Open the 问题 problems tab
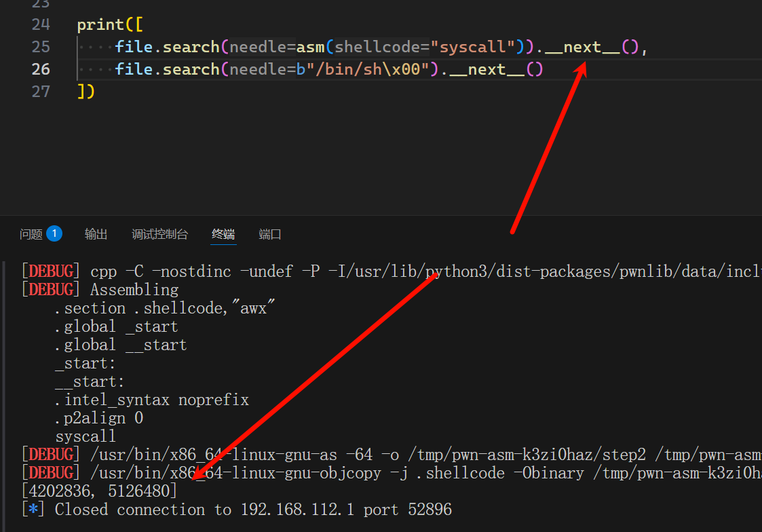This screenshot has width=762, height=532. click(31, 234)
